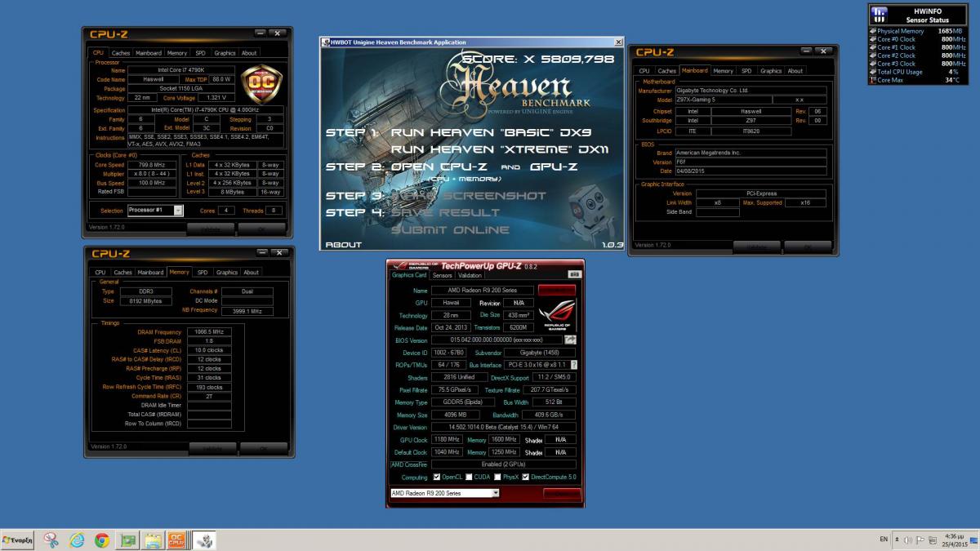Click Open CPU-Z in Heaven step 2
The image size is (980, 551).
[440, 167]
